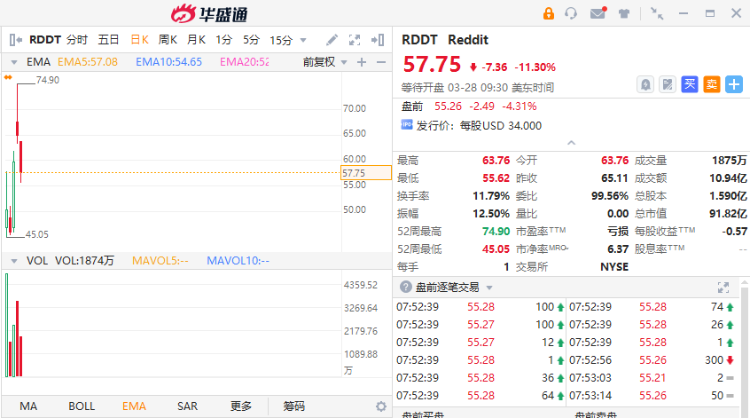Select the SAR indicator
Viewport: 750px width, 418px height.
click(x=187, y=407)
